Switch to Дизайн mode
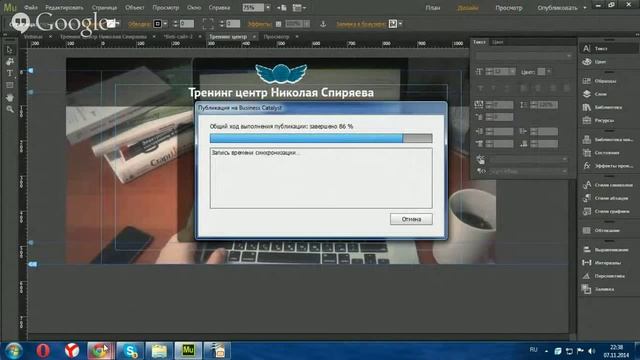Screen dimensions: 640x360 click(x=468, y=8)
